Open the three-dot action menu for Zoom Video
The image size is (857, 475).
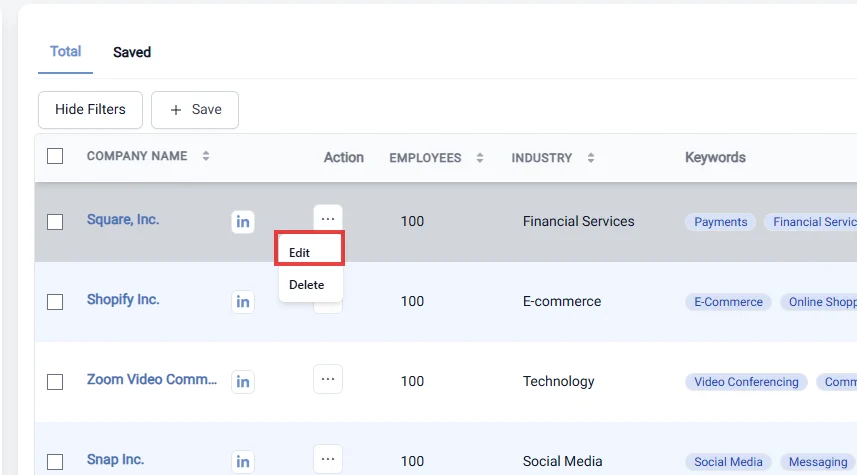tap(328, 379)
